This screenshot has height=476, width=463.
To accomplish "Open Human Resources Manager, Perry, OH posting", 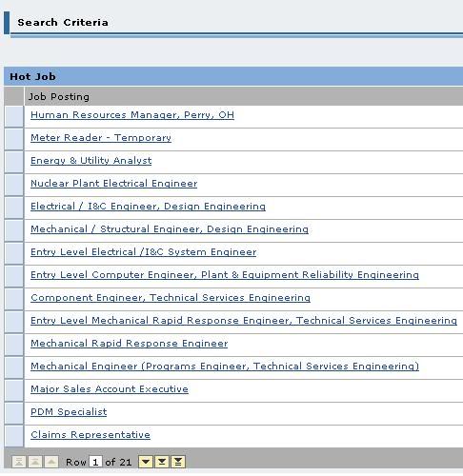I will pyautogui.click(x=132, y=115).
